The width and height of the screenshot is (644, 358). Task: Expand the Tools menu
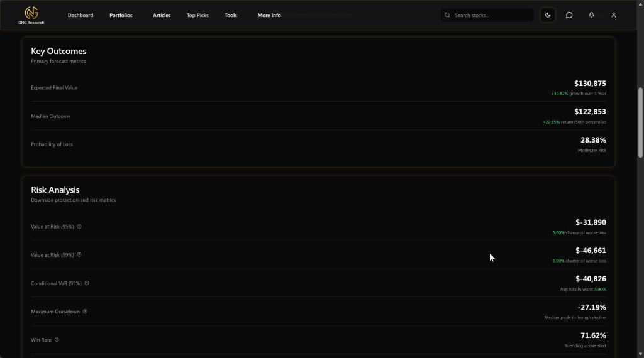(x=231, y=15)
